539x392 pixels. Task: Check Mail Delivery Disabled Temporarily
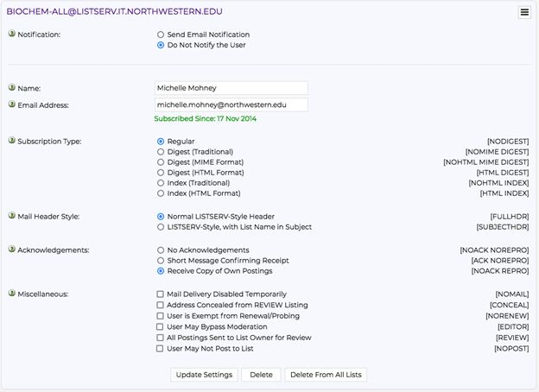(x=160, y=294)
